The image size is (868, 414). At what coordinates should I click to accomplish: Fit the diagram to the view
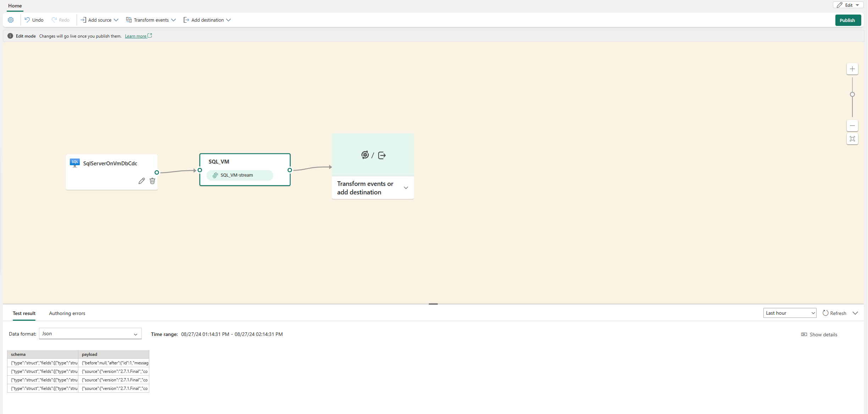[x=852, y=139]
